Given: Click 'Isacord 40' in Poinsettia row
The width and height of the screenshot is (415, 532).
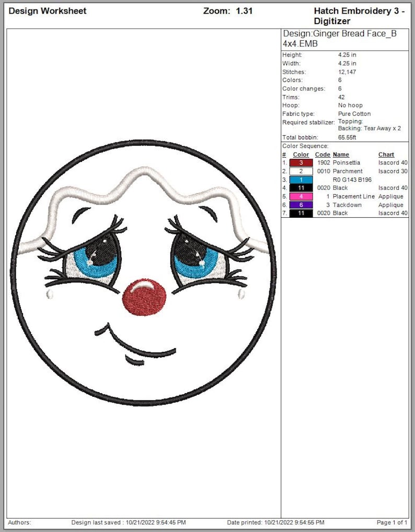Looking at the screenshot, I should point(393,163).
